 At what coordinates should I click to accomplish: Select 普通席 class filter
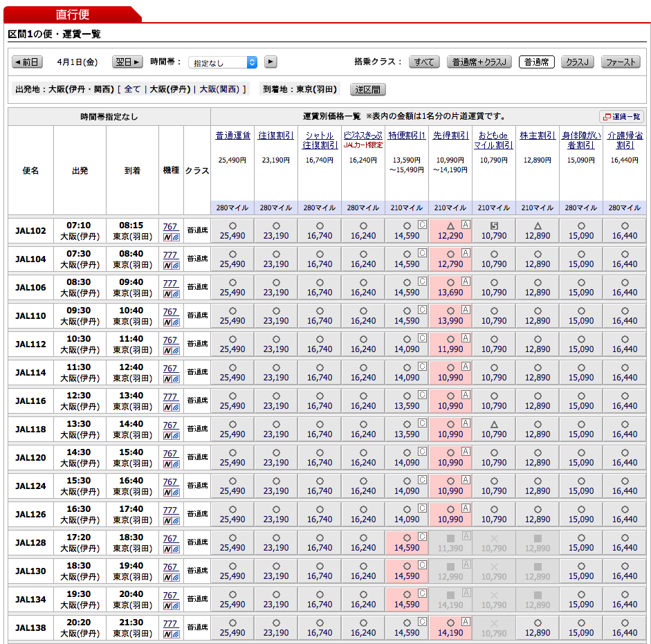click(536, 62)
